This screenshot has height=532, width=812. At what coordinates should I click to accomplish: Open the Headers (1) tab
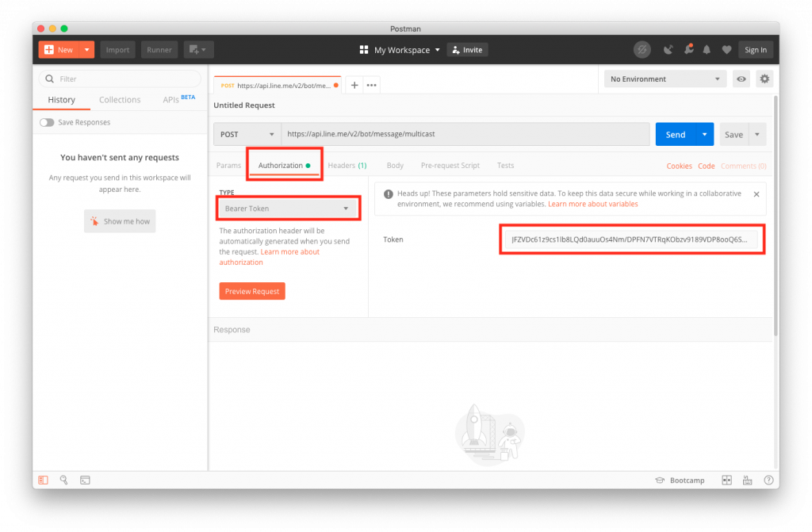tap(347, 165)
